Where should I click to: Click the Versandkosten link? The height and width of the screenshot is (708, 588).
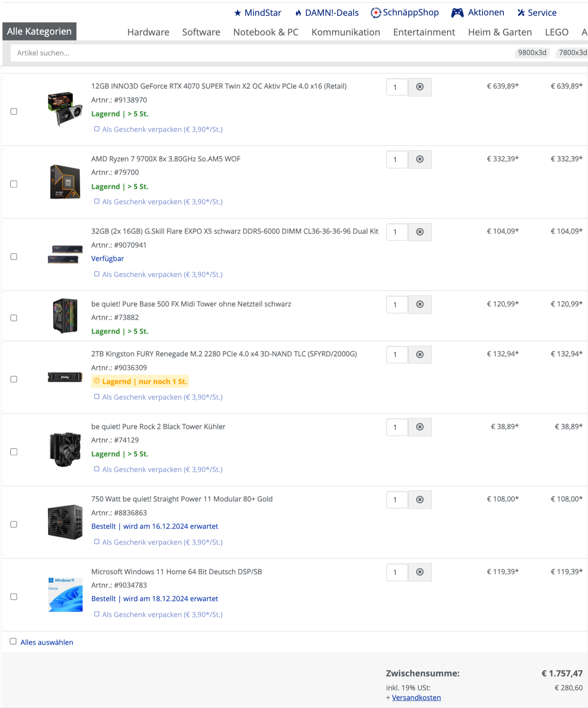[416, 698]
